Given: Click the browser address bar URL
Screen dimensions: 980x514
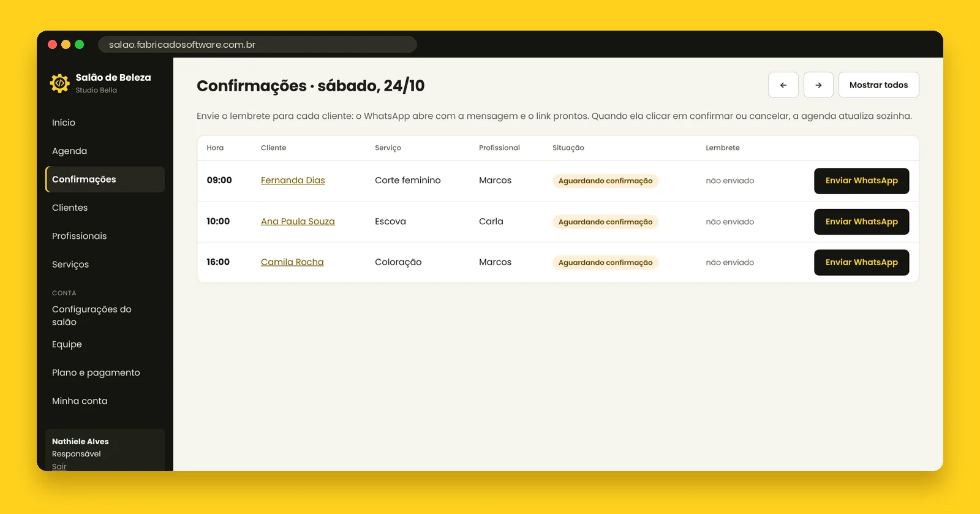Looking at the screenshot, I should coord(257,45).
